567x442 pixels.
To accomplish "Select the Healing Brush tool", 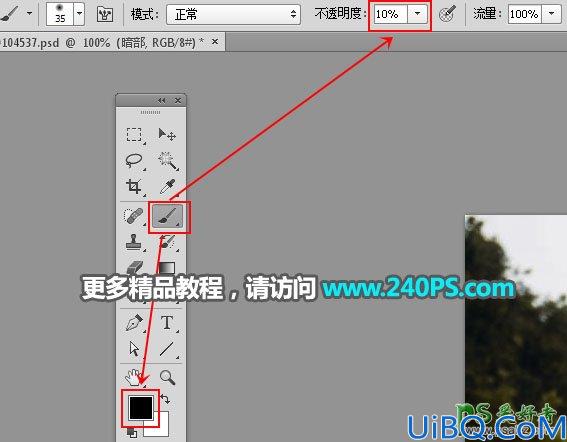I will tap(133, 216).
